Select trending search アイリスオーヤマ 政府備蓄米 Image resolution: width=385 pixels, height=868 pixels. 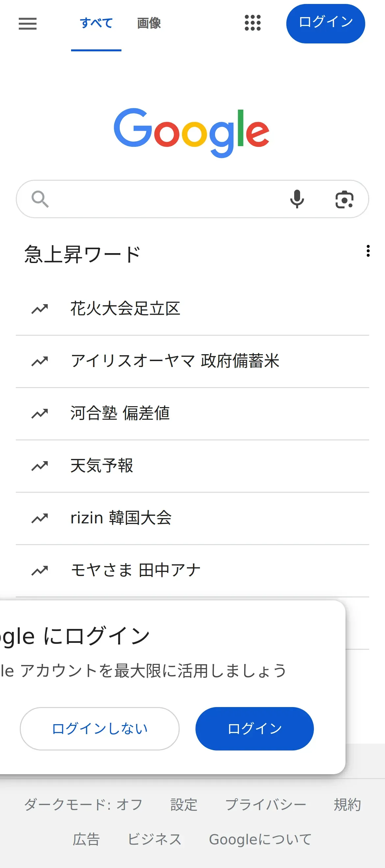(x=175, y=361)
